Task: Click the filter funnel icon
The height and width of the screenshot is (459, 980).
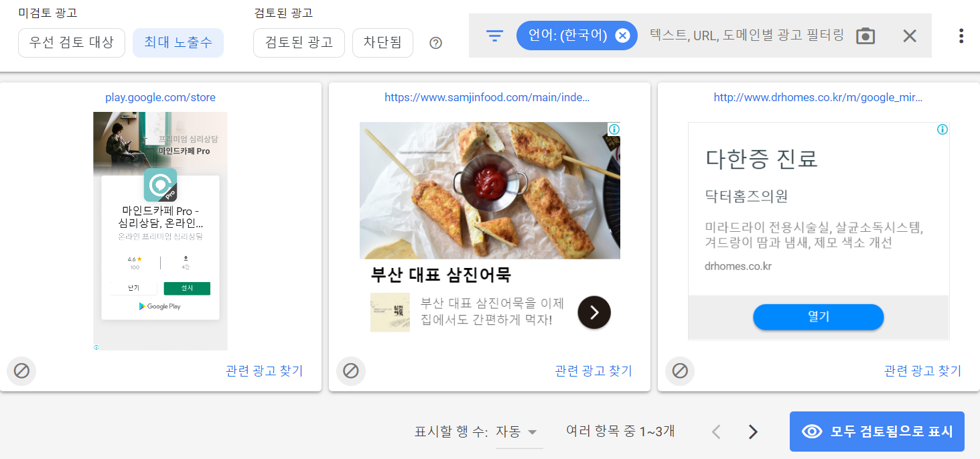Action: (x=494, y=36)
